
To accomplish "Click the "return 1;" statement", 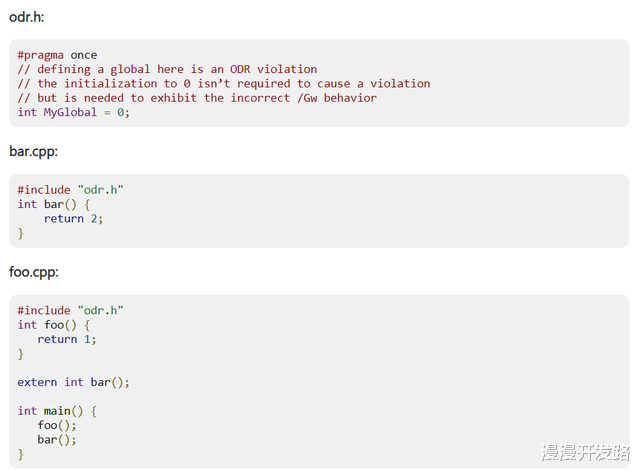I will [67, 339].
